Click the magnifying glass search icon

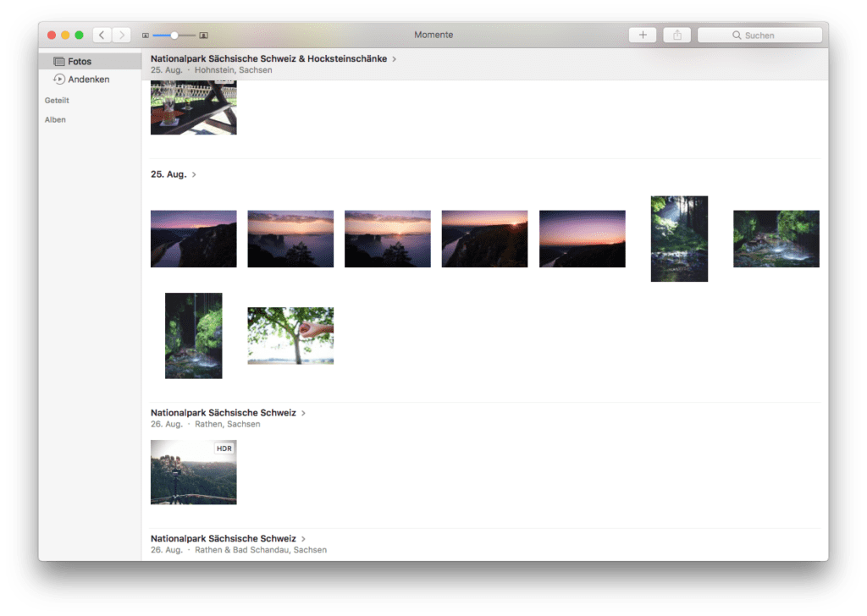click(737, 35)
